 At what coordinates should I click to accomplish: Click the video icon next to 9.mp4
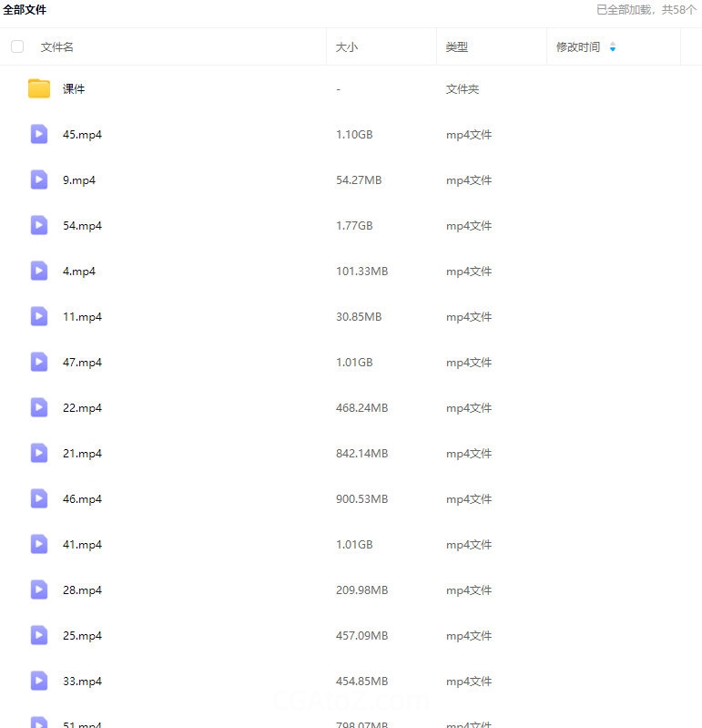[39, 180]
